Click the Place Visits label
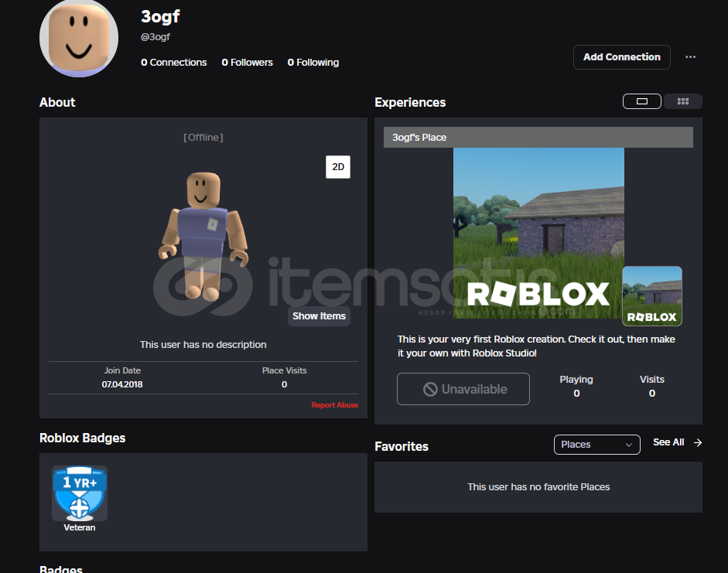 [x=284, y=370]
